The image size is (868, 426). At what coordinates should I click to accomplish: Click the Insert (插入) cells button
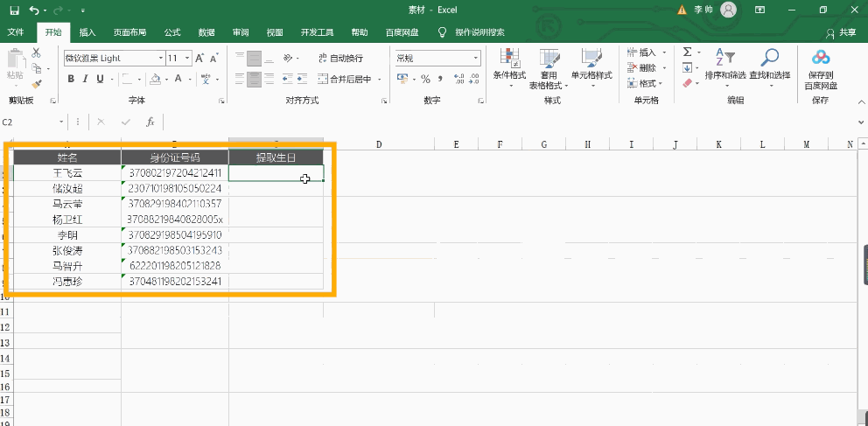point(642,52)
